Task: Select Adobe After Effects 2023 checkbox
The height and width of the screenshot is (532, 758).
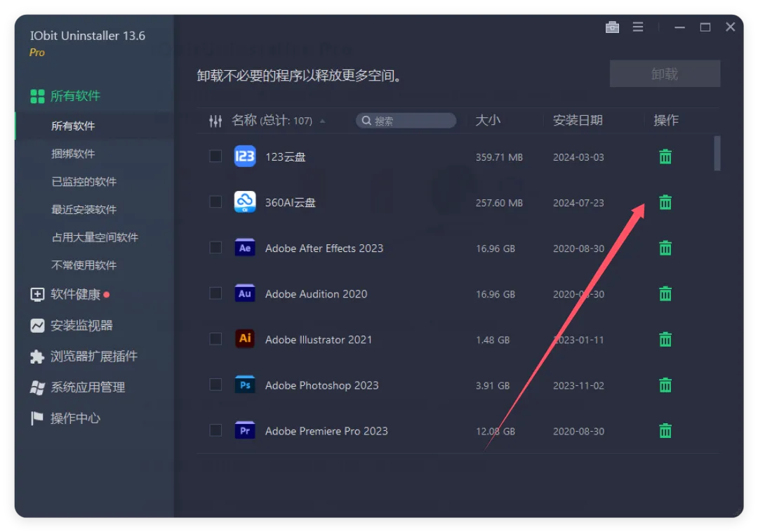Action: [x=215, y=248]
